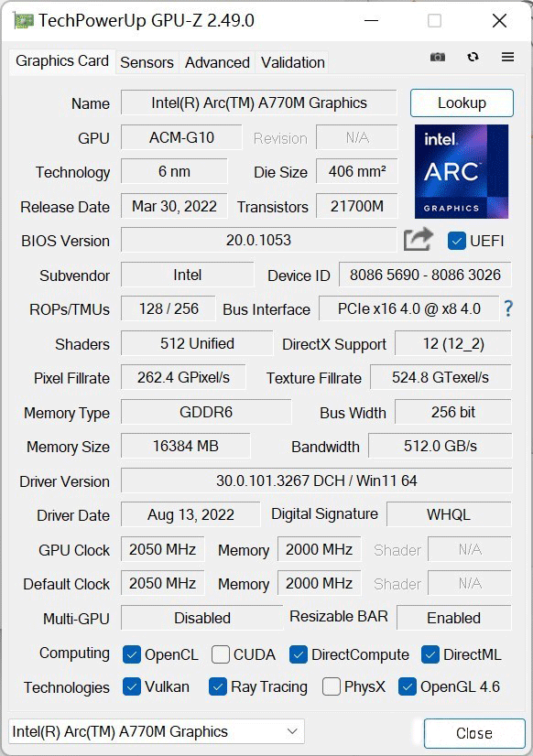Open the hamburger menu icon
The width and height of the screenshot is (533, 756).
507,56
